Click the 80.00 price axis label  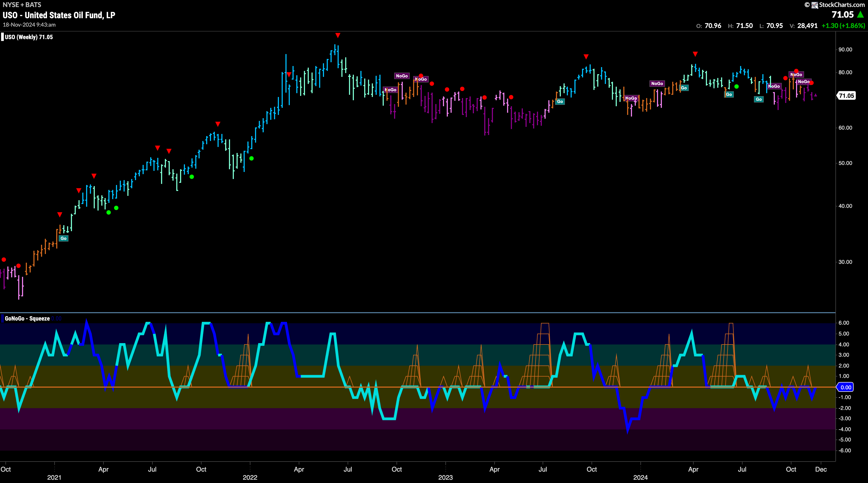[x=845, y=73]
